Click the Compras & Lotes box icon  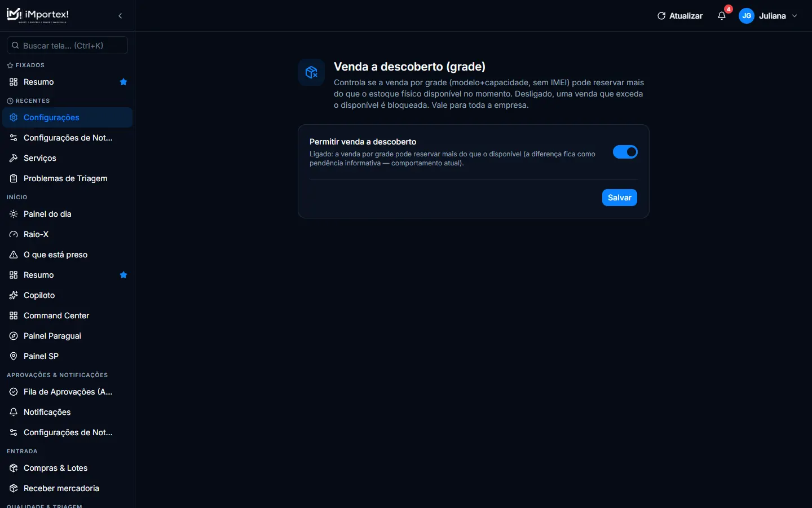click(x=14, y=468)
